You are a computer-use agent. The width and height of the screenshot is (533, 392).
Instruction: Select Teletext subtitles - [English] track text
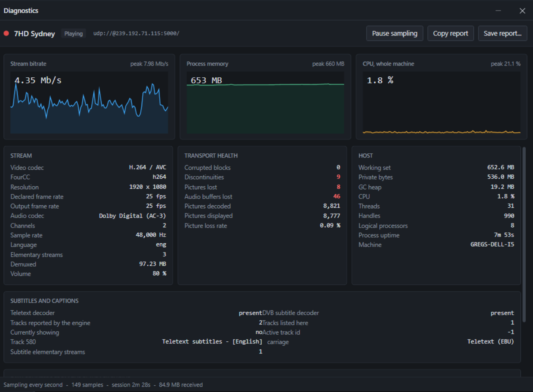coord(212,342)
